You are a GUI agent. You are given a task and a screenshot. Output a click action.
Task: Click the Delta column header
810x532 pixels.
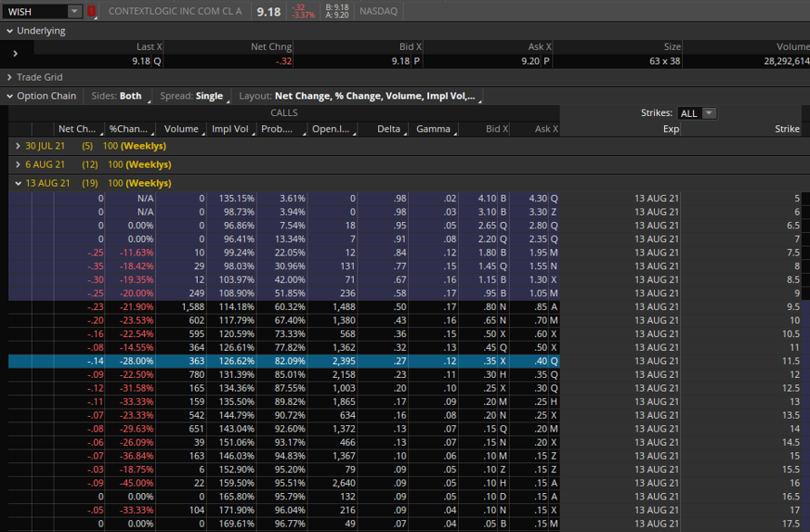pos(388,129)
